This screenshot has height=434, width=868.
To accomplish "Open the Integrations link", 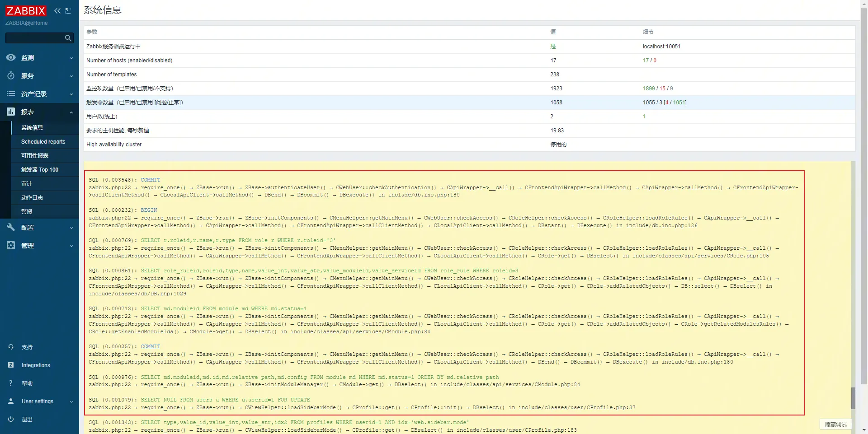I will pos(36,365).
